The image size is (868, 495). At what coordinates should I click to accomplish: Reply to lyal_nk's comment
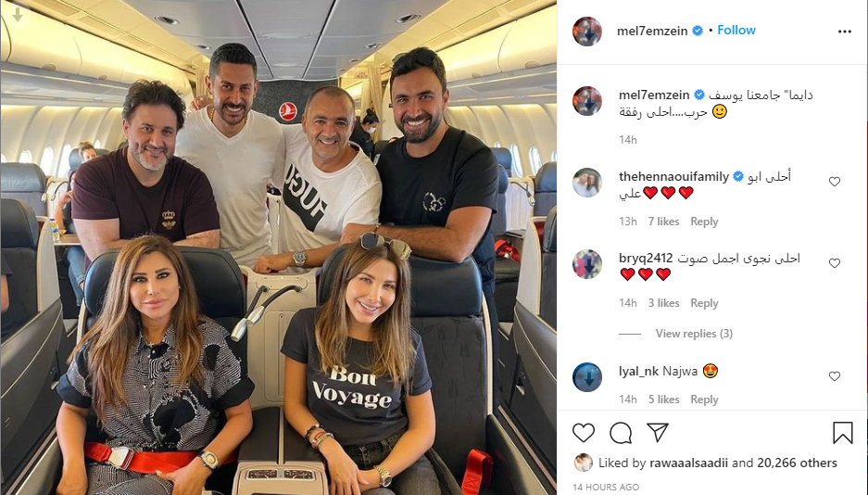pos(704,400)
